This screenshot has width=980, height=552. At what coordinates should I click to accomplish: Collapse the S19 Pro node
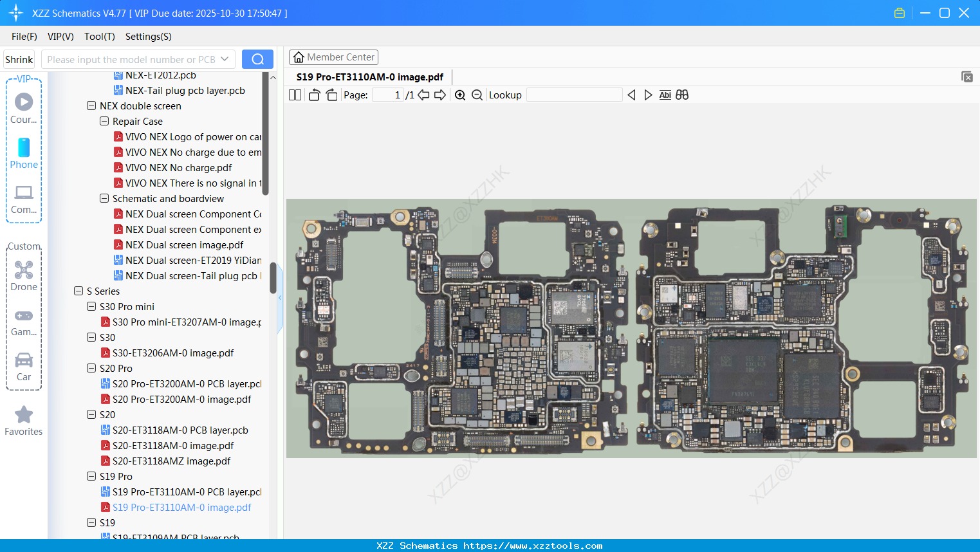click(x=91, y=477)
